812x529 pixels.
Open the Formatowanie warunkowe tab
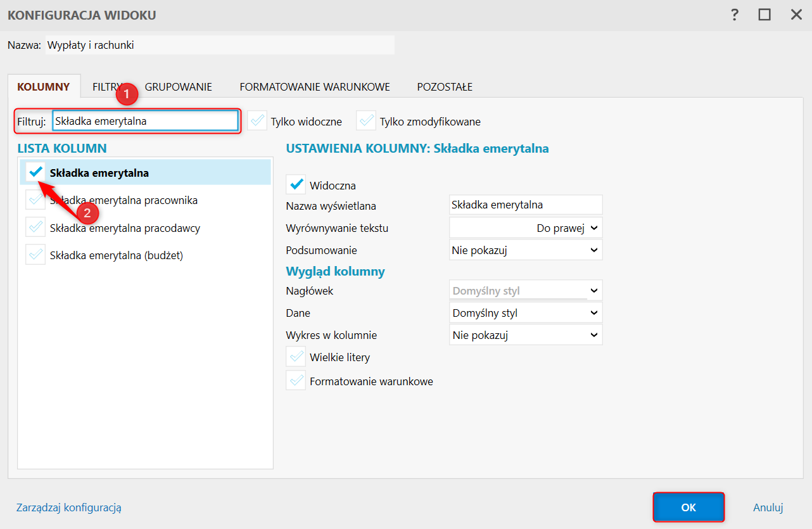[x=315, y=87]
